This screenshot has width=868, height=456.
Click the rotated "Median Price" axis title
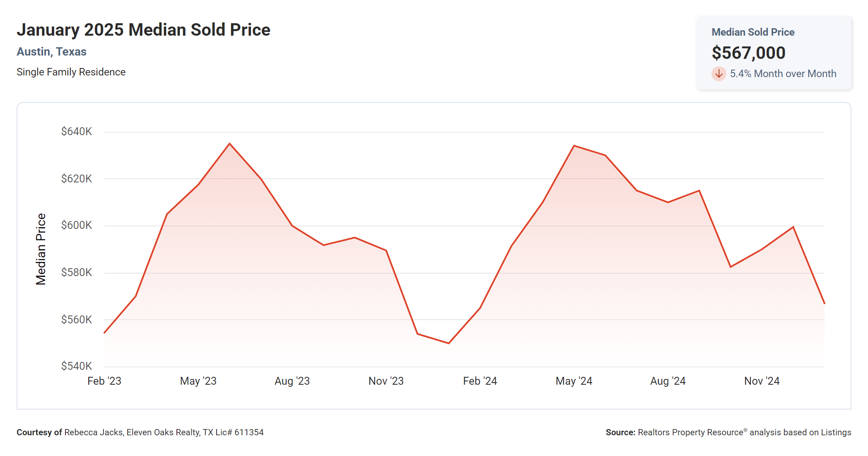coord(41,249)
